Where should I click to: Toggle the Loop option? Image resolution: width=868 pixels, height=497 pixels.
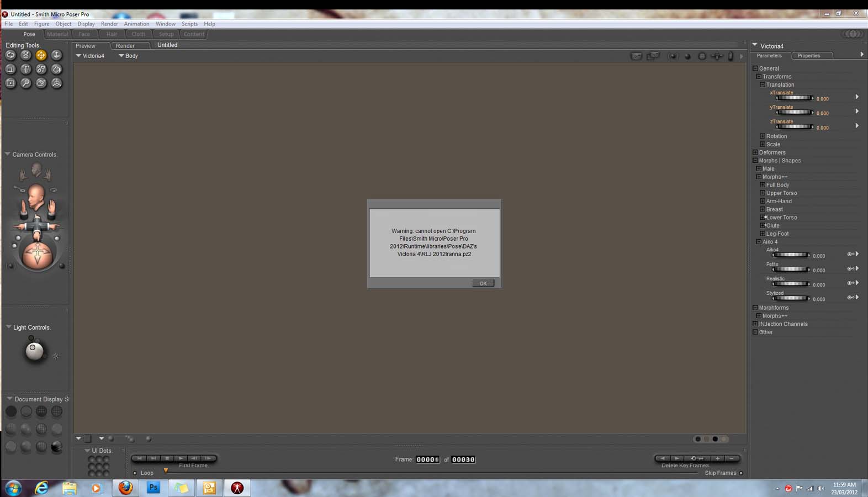pos(135,473)
